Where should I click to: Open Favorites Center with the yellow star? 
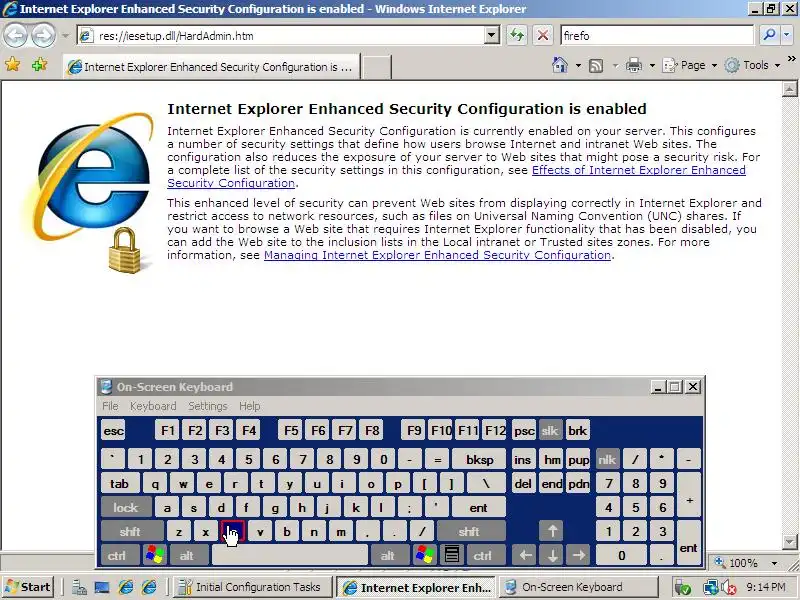click(12, 65)
